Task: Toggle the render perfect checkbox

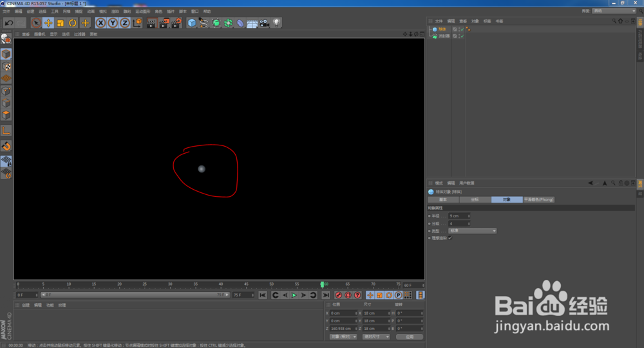Action: click(450, 238)
